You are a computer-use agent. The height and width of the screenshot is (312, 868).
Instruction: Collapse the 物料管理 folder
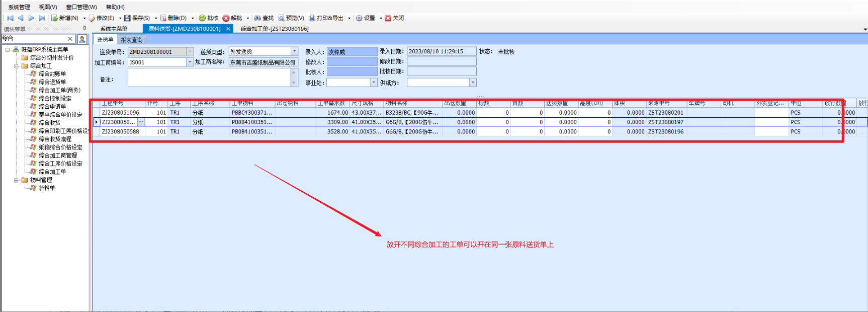[x=16, y=180]
